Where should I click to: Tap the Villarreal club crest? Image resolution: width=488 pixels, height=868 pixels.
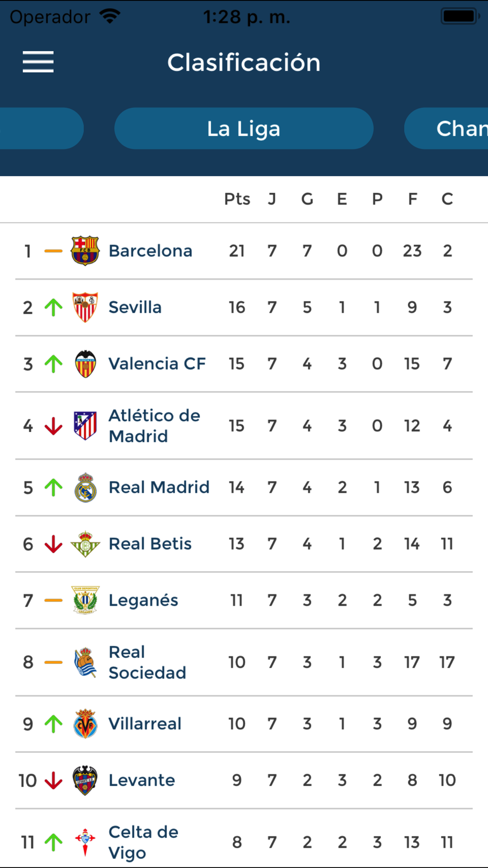click(85, 723)
